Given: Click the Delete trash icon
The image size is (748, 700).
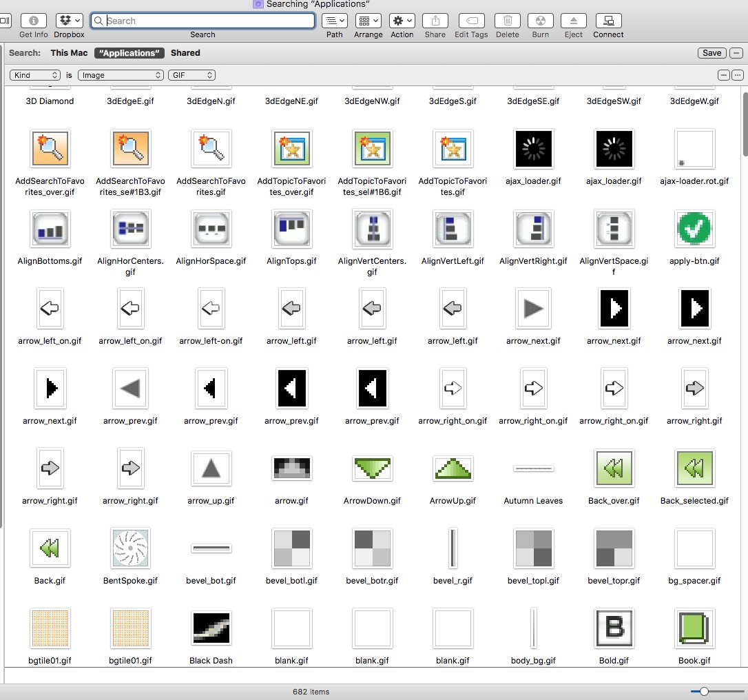Looking at the screenshot, I should pos(508,21).
